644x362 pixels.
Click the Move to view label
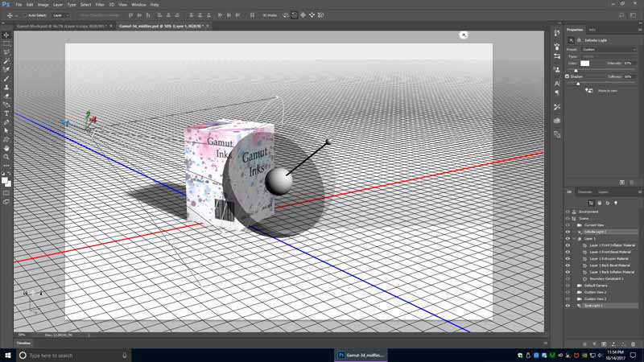(608, 91)
